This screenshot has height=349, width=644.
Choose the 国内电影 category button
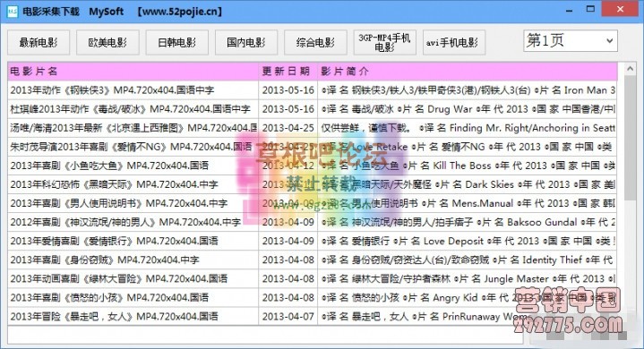246,42
